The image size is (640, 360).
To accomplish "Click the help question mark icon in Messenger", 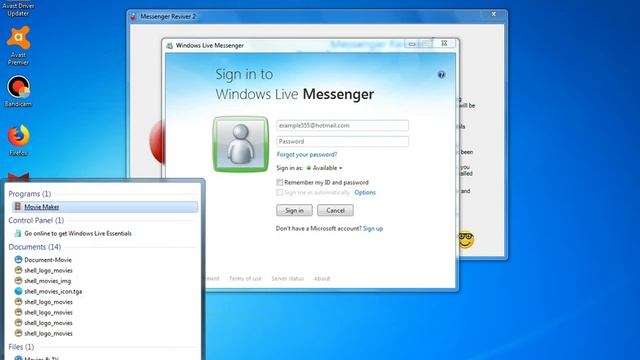I will coord(441,75).
